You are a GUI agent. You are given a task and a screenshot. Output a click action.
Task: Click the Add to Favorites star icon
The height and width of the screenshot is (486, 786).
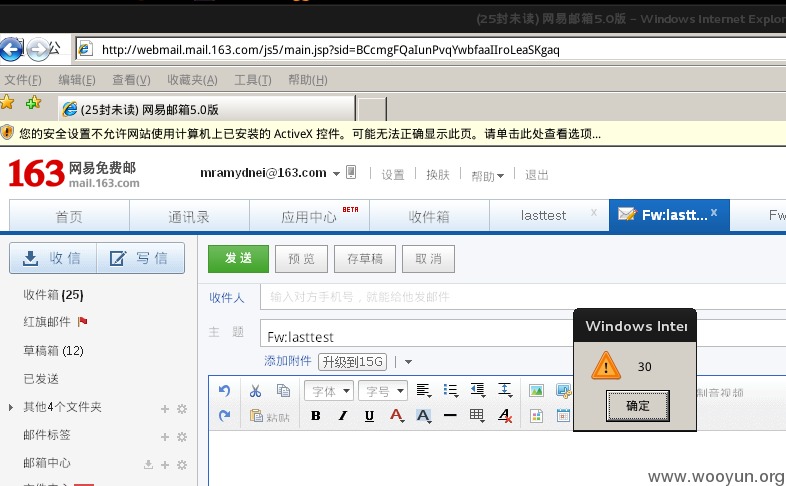[34, 102]
